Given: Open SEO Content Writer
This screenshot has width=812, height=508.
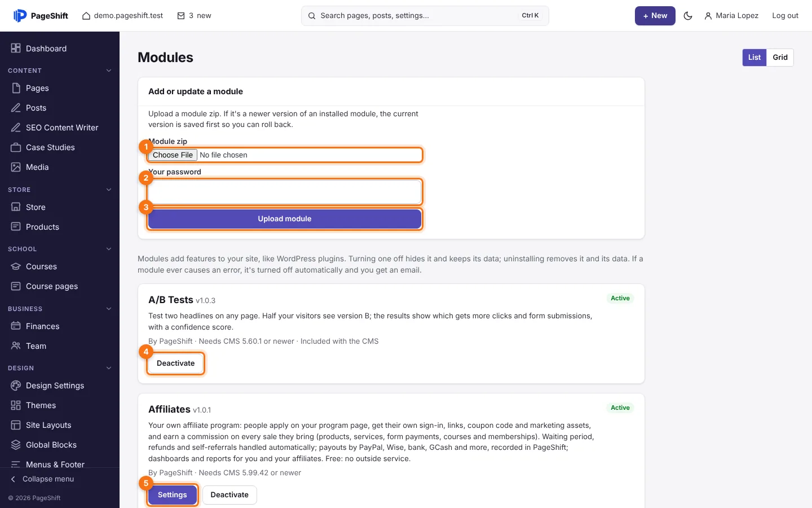Looking at the screenshot, I should pos(60,128).
